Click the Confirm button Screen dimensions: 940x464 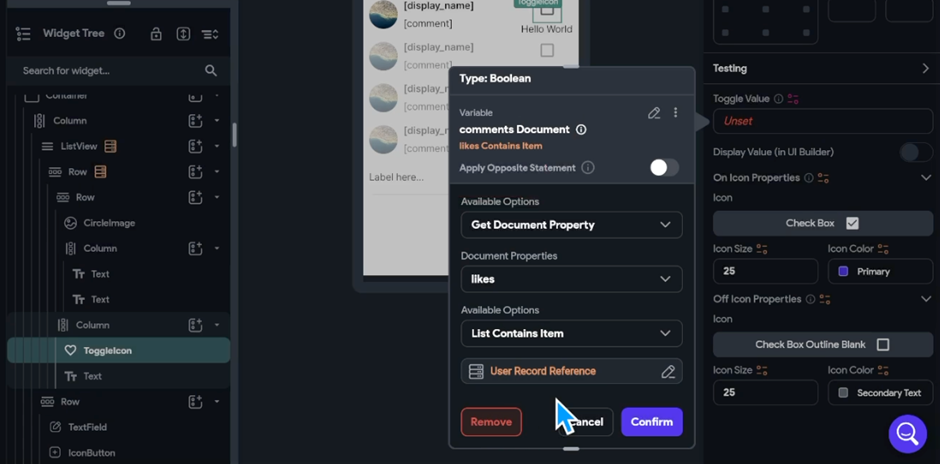652,422
